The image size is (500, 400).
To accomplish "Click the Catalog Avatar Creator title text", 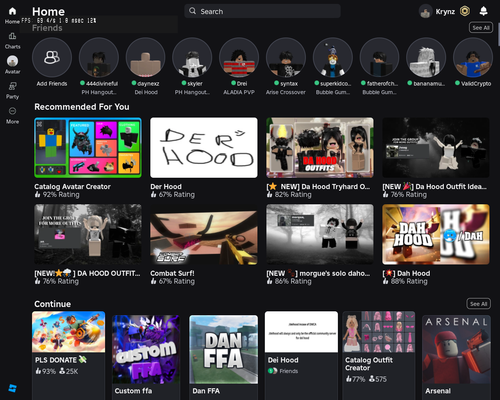I will [72, 187].
